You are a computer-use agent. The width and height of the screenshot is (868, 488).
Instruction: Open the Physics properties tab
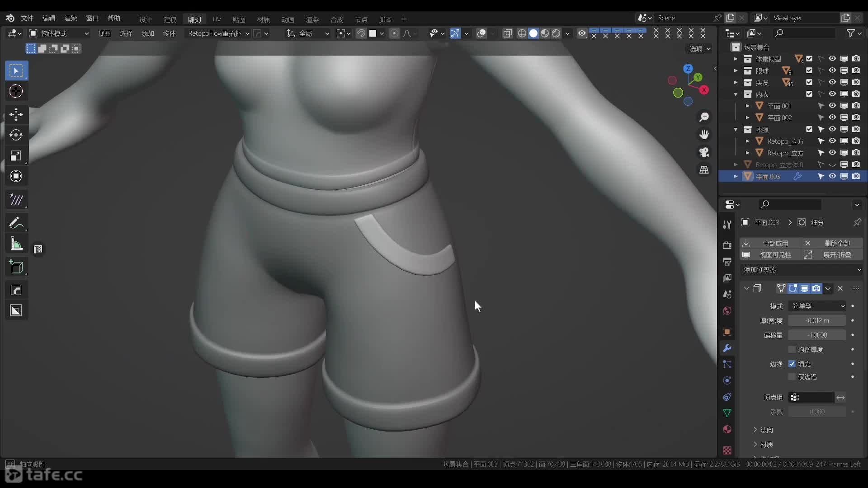[x=727, y=380]
